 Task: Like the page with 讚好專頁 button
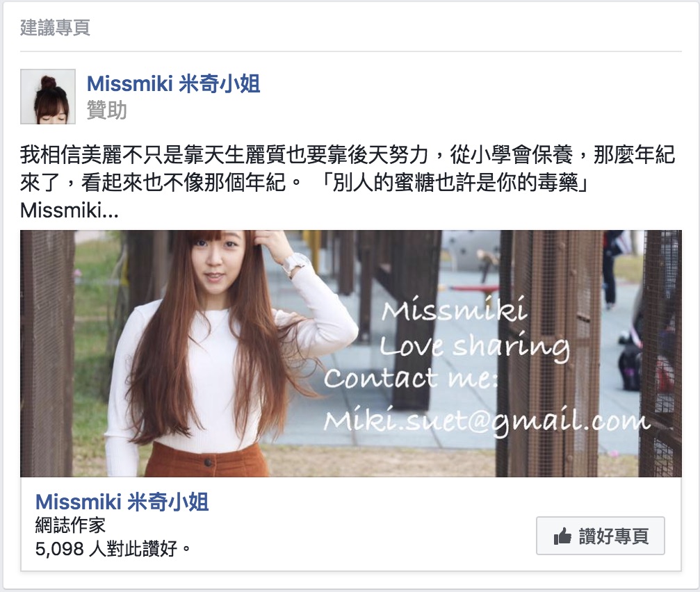[x=601, y=536]
